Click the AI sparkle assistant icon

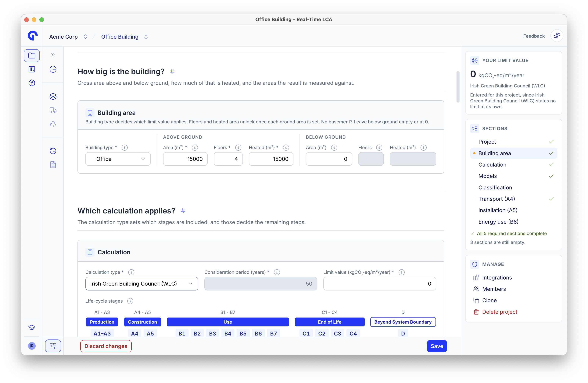557,36
